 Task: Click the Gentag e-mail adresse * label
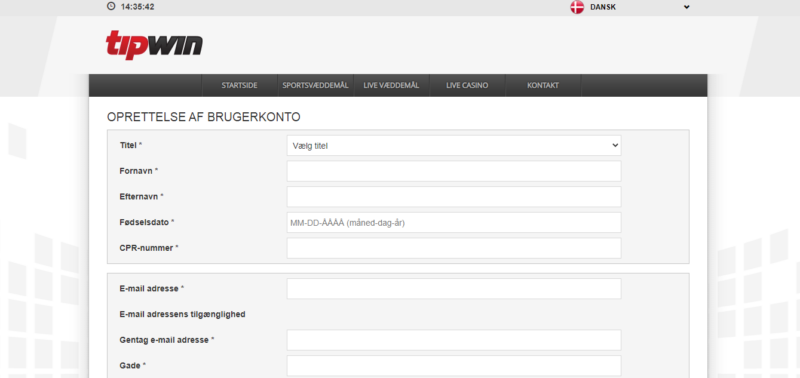click(x=167, y=340)
